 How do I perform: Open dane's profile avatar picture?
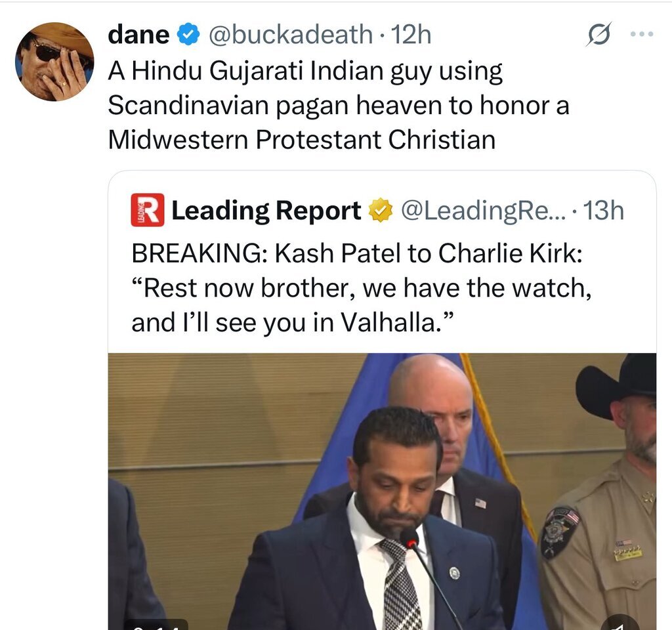pos(54,62)
